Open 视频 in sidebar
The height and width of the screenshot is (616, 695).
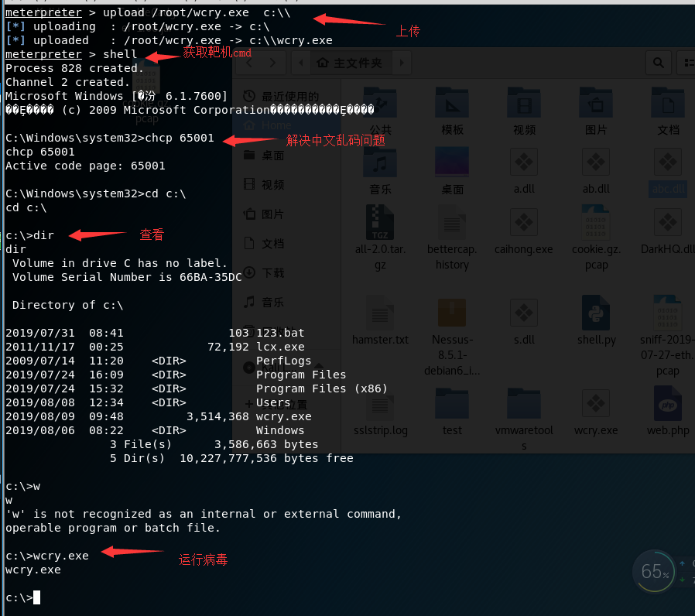point(264,184)
